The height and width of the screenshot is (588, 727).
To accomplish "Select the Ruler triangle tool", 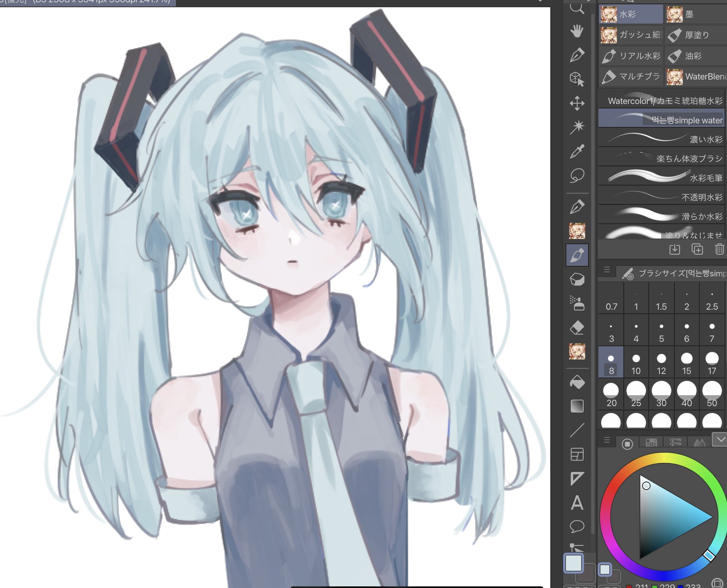I will pos(577,478).
